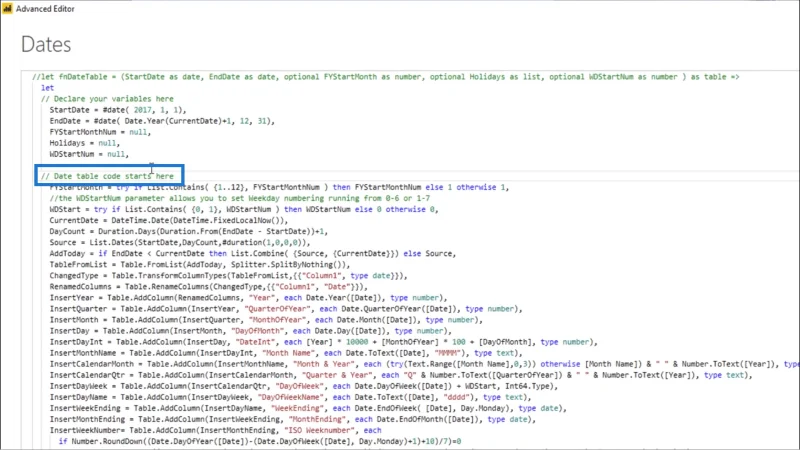Click the DayCount = Duration.Days line
The image size is (800, 450).
(x=189, y=231)
